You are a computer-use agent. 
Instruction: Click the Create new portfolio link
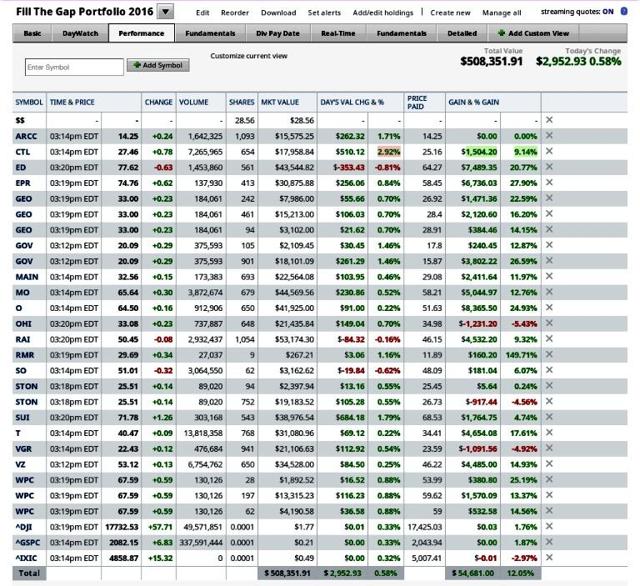click(450, 13)
